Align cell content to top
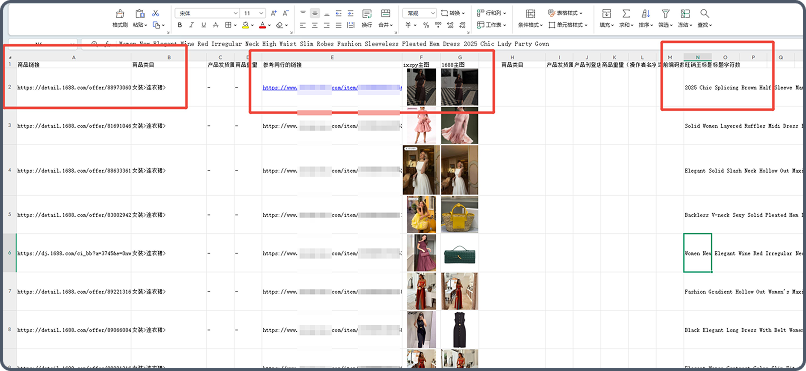Viewport: 806px width, 371px height. point(303,13)
